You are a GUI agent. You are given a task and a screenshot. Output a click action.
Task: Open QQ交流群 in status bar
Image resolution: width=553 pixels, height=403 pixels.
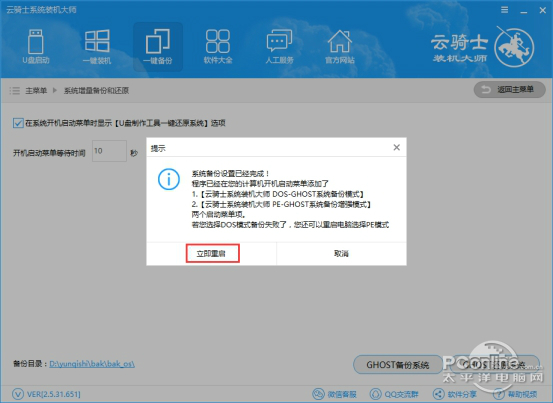pos(394,394)
